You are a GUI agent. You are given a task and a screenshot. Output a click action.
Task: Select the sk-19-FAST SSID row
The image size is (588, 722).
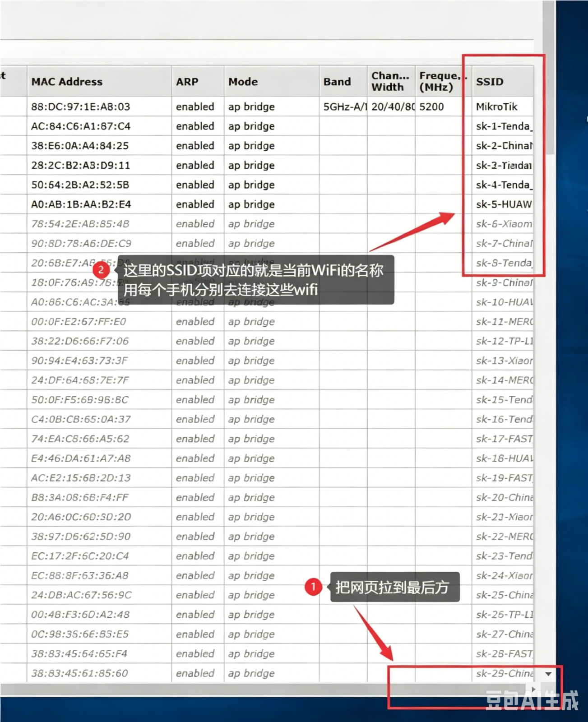pos(504,478)
